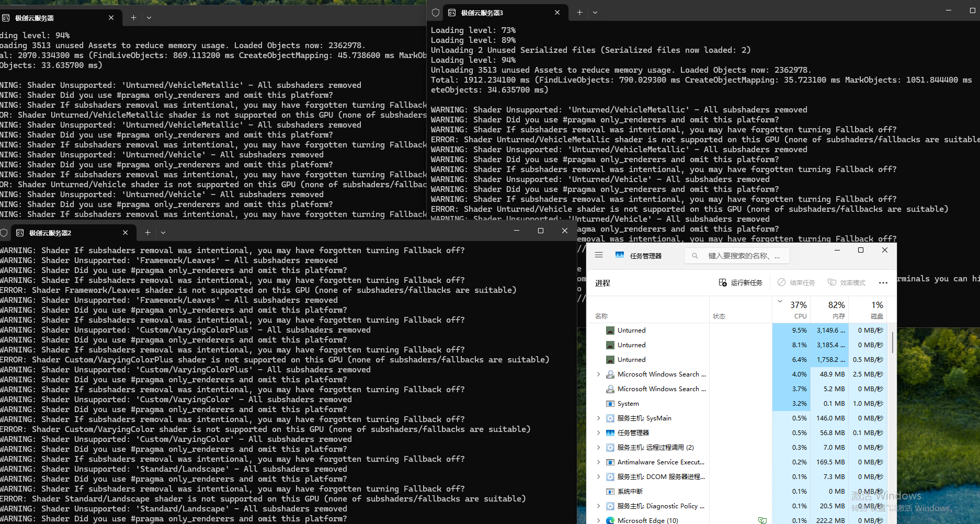Expand the Antimalware Service Executable process

tap(598, 462)
